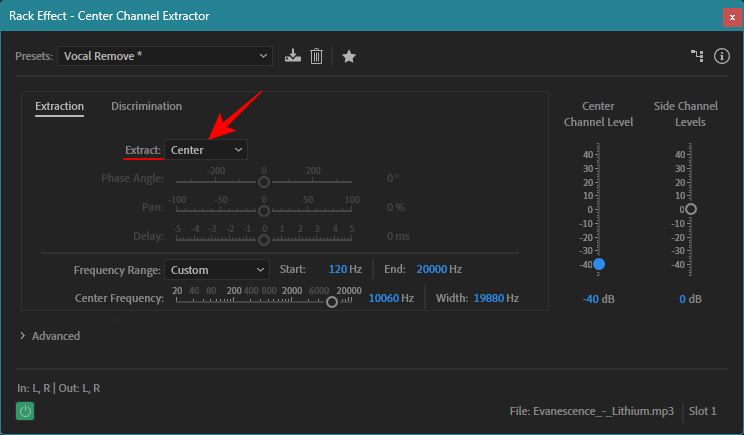The height and width of the screenshot is (435, 744).
Task: Edit the center channel -40 dB value
Action: [x=592, y=299]
